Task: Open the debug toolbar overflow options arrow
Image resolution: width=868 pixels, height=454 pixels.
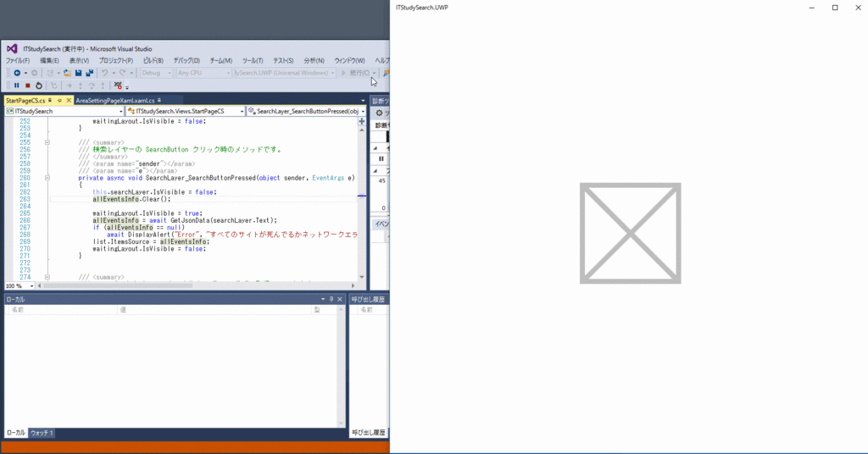Action: click(x=127, y=86)
